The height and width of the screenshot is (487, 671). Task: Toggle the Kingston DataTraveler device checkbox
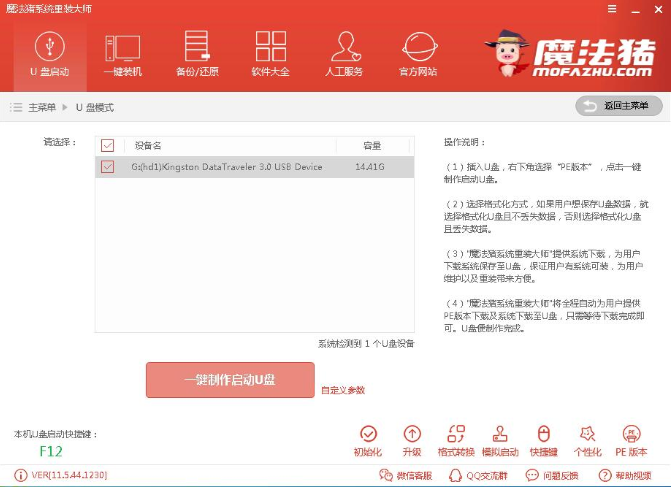(107, 166)
